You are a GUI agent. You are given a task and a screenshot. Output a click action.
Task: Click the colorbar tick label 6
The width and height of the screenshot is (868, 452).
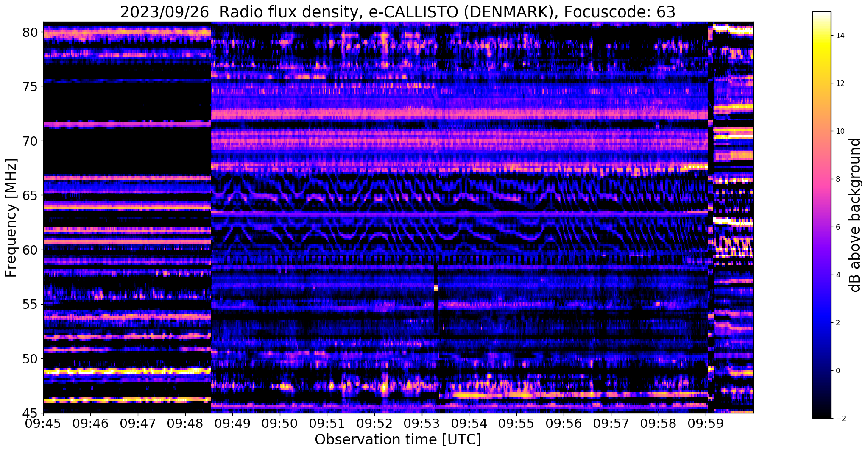click(x=837, y=227)
